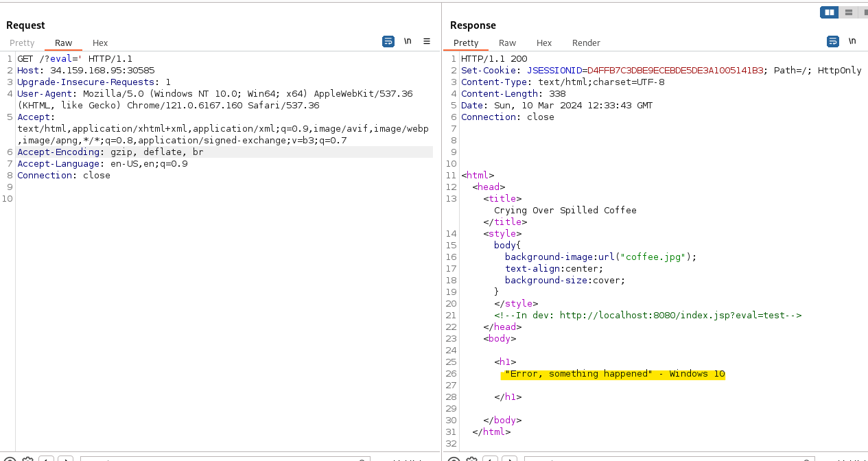Open the Request editor hamburger options menu
This screenshot has height=461, width=868.
point(426,42)
